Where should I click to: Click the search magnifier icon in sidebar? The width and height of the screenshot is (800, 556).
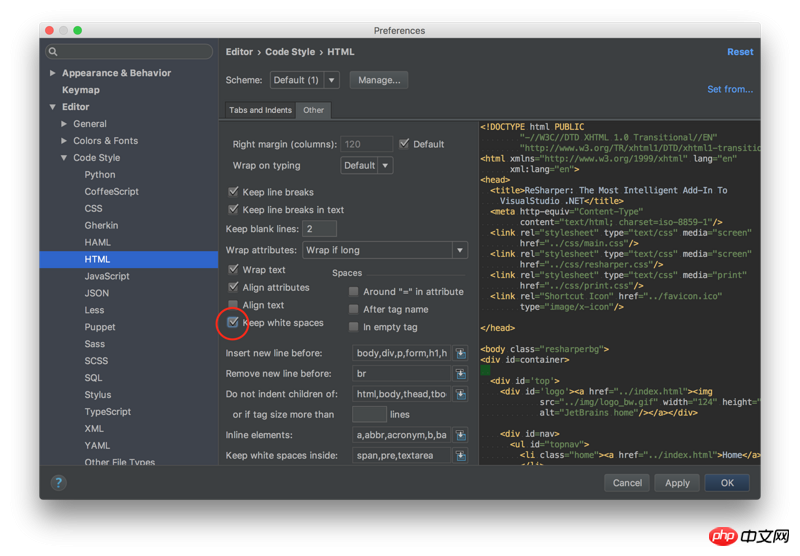[53, 52]
